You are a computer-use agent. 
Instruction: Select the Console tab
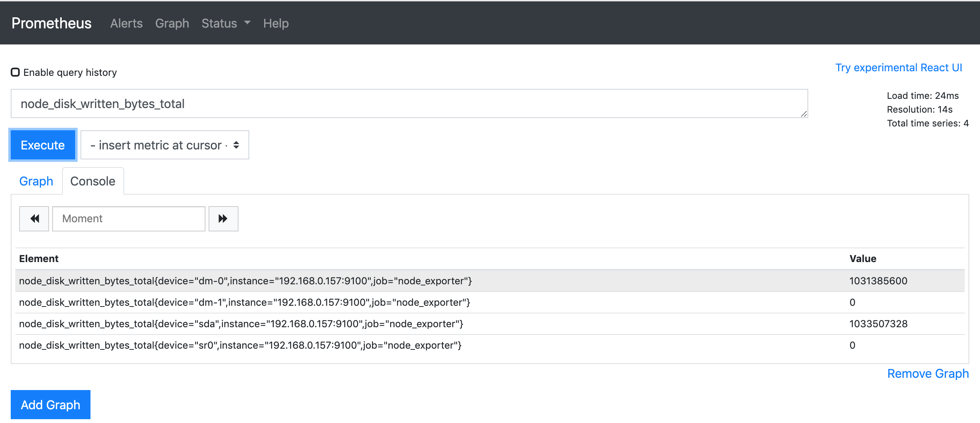pyautogui.click(x=92, y=181)
